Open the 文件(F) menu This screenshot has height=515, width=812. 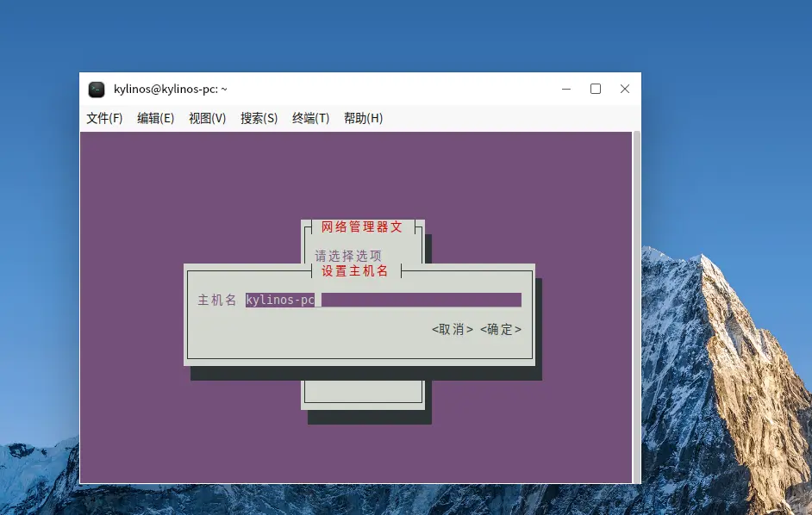(104, 119)
